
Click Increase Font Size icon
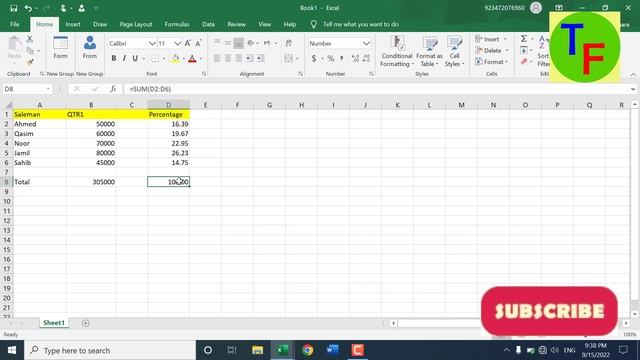pos(188,43)
